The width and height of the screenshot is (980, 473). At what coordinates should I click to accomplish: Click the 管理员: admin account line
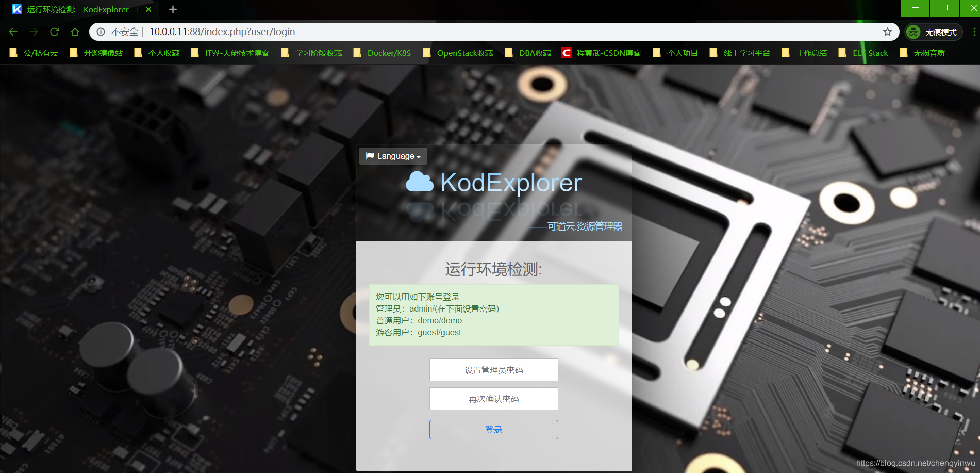point(437,308)
